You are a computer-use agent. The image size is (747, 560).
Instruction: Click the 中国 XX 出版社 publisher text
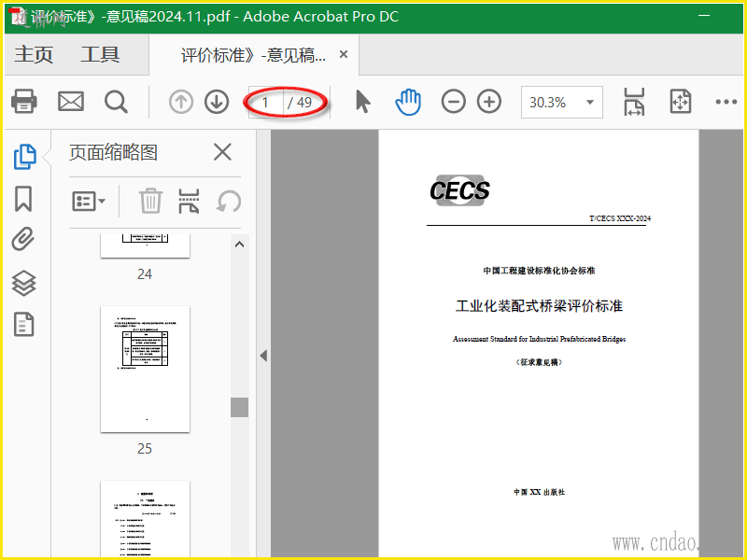coord(539,492)
